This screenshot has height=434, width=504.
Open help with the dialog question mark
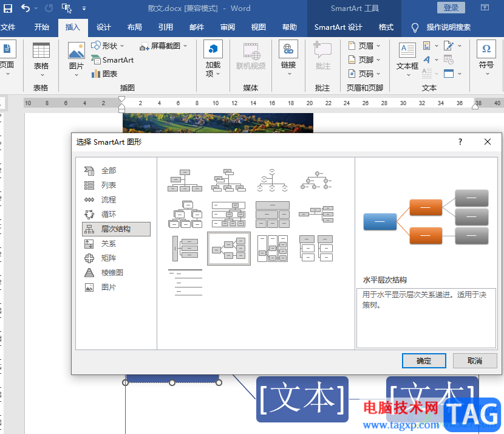click(460, 142)
